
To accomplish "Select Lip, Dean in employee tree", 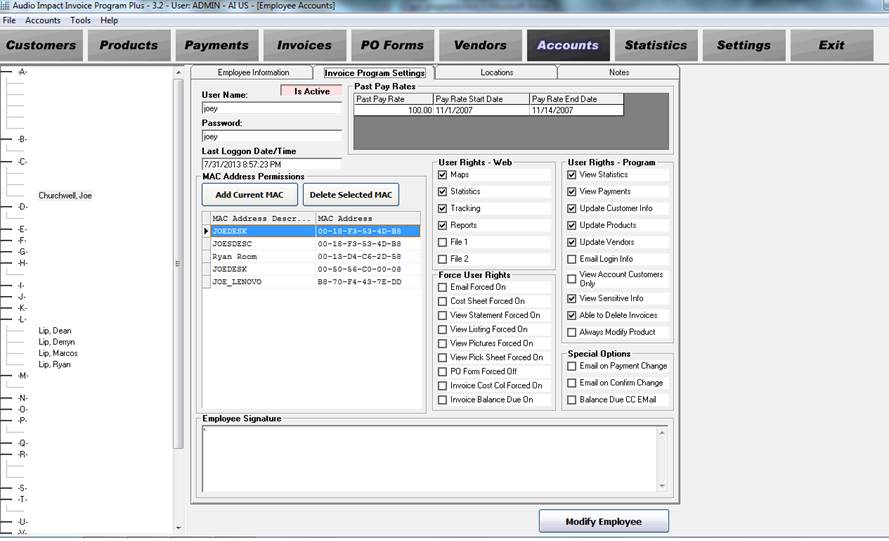I will click(x=55, y=330).
